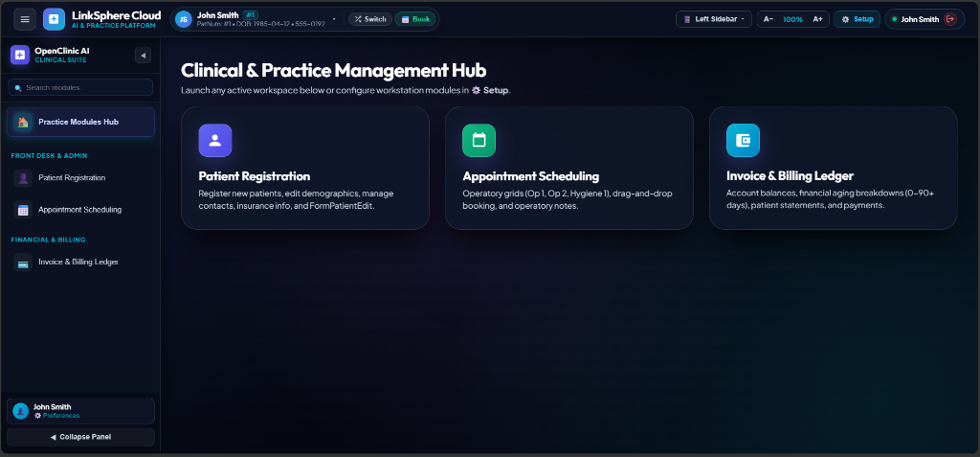Click the logout icon next to John Smith

[x=950, y=19]
